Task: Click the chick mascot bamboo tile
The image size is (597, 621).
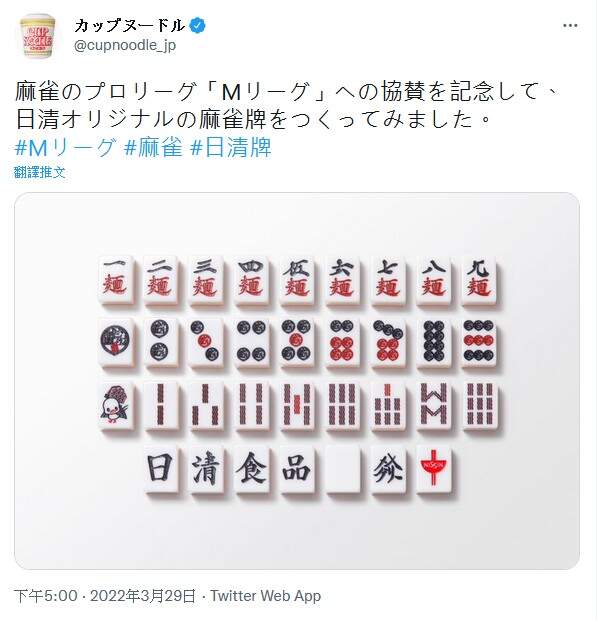Action: coord(115,406)
